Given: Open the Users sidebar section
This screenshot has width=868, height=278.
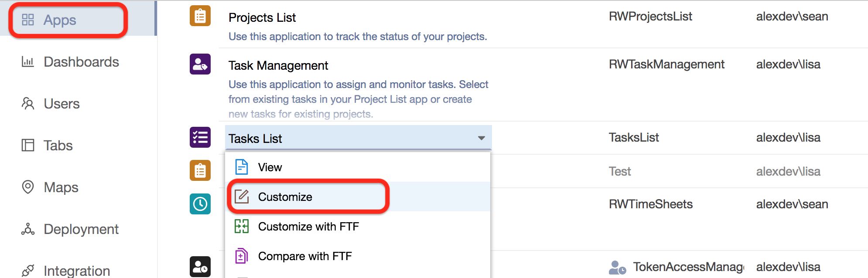Looking at the screenshot, I should [x=62, y=104].
